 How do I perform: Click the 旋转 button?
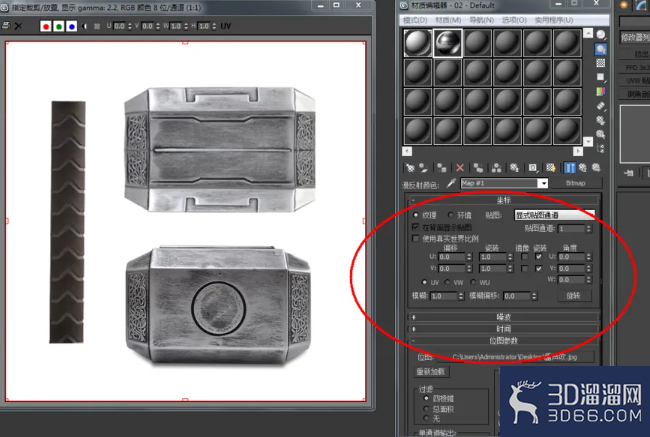point(573,296)
